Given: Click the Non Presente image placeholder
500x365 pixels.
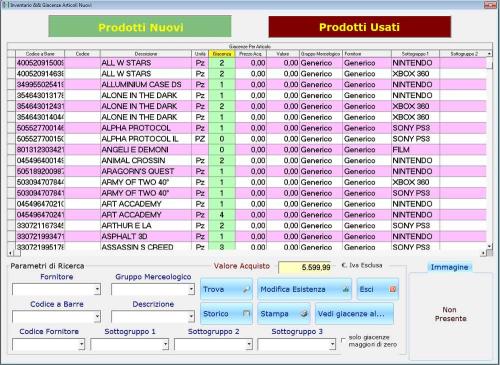Looking at the screenshot, I should [450, 314].
